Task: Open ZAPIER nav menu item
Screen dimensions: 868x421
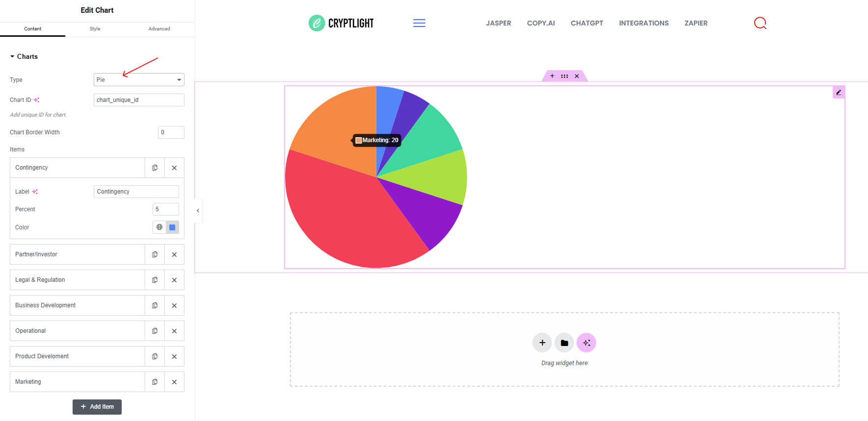Action: click(696, 23)
